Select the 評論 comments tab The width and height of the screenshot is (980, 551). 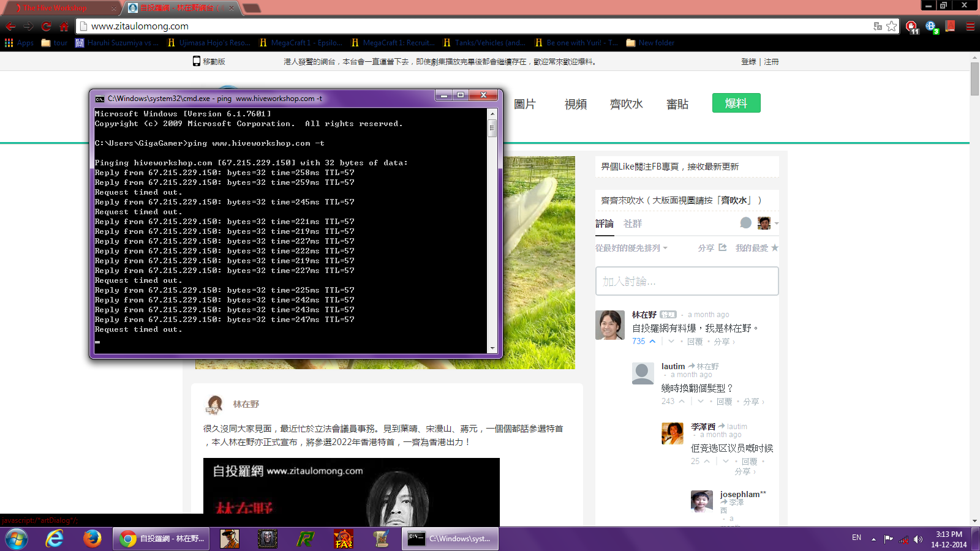point(605,223)
